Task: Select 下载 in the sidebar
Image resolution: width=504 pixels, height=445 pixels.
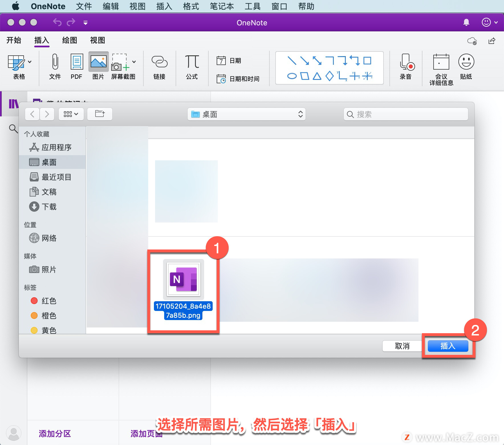Action: point(52,207)
